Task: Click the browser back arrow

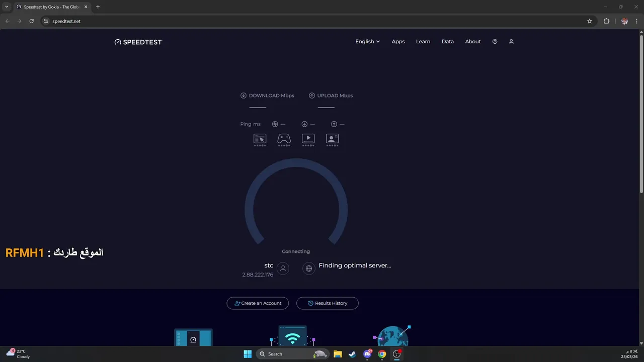Action: pos(8,21)
